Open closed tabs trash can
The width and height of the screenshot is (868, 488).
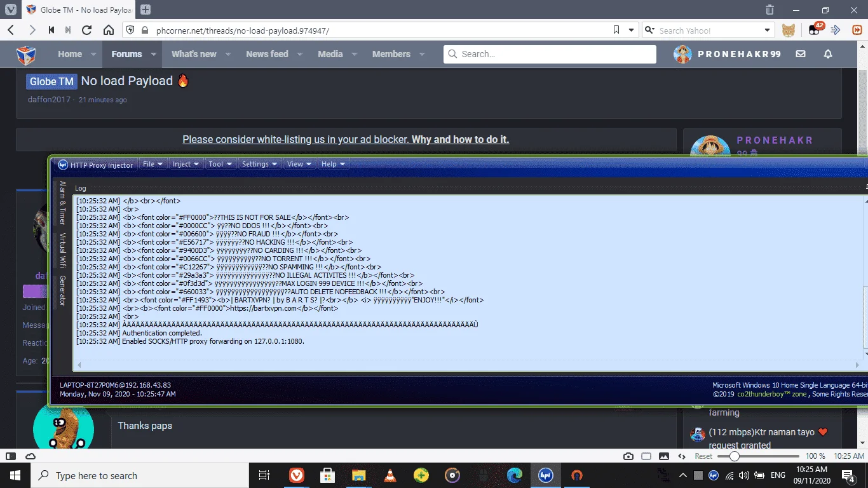770,10
